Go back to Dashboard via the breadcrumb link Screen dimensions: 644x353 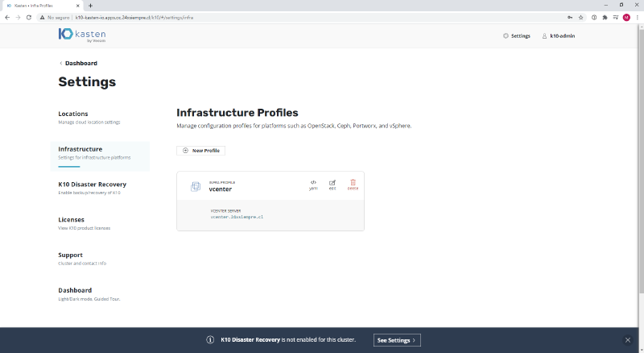pos(78,63)
